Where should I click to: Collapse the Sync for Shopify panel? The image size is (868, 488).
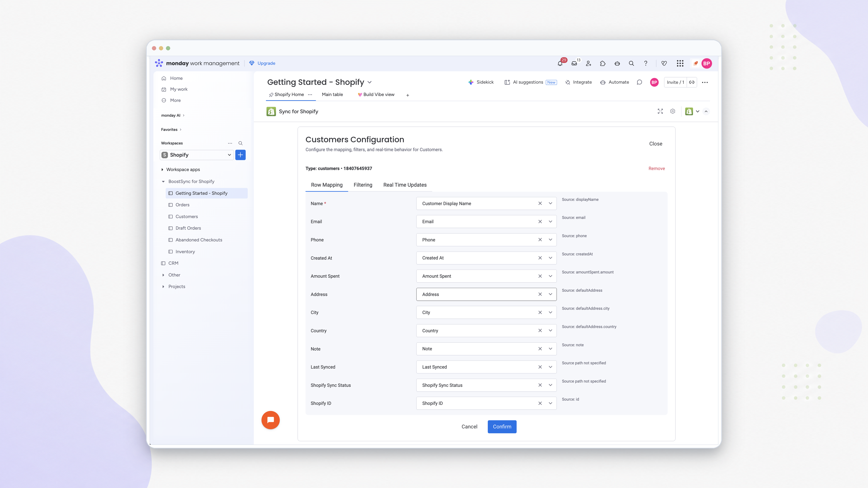pyautogui.click(x=706, y=111)
